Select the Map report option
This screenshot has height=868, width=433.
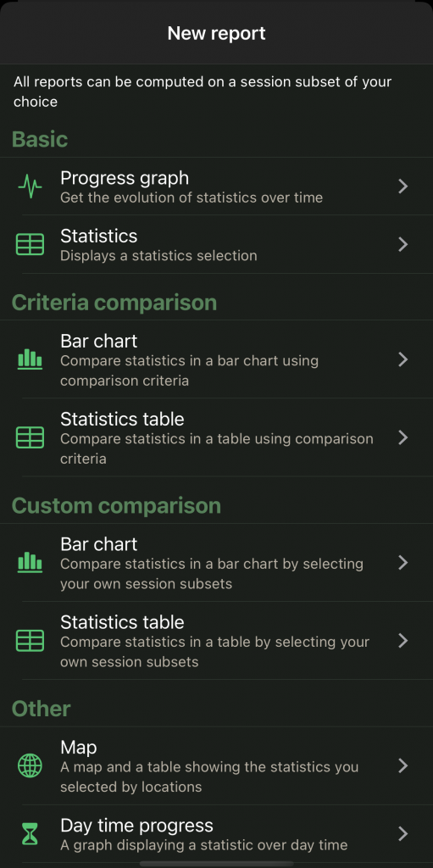217,766
